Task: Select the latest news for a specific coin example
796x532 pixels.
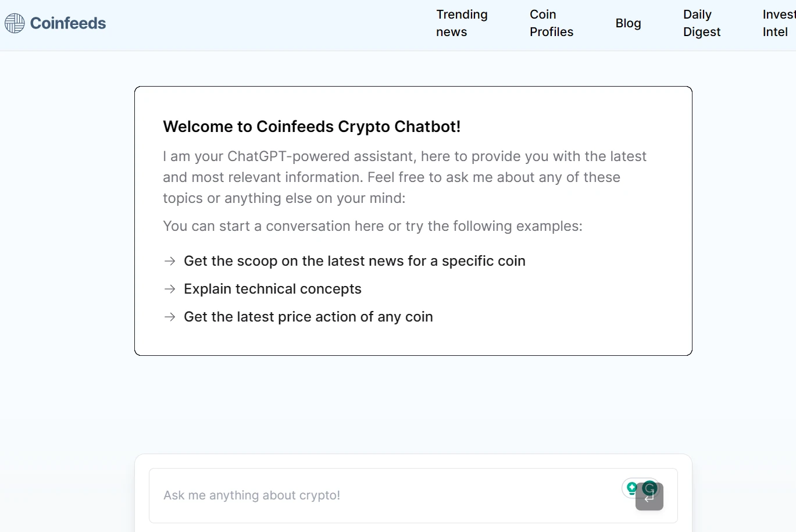Action: pos(354,261)
